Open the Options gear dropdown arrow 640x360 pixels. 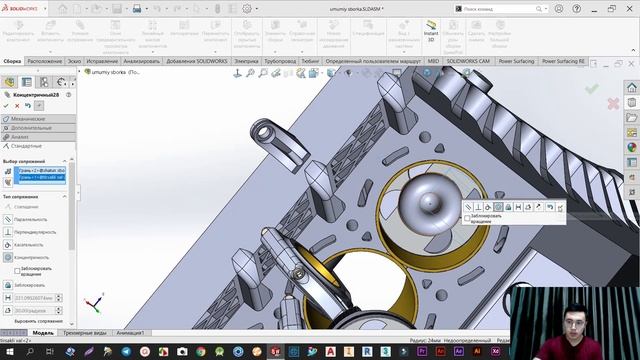[257, 9]
